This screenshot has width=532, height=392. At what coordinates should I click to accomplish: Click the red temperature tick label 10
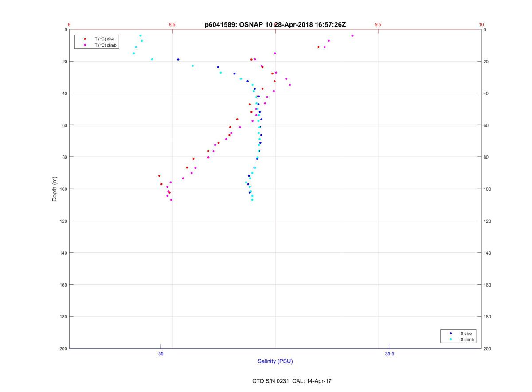pos(481,25)
